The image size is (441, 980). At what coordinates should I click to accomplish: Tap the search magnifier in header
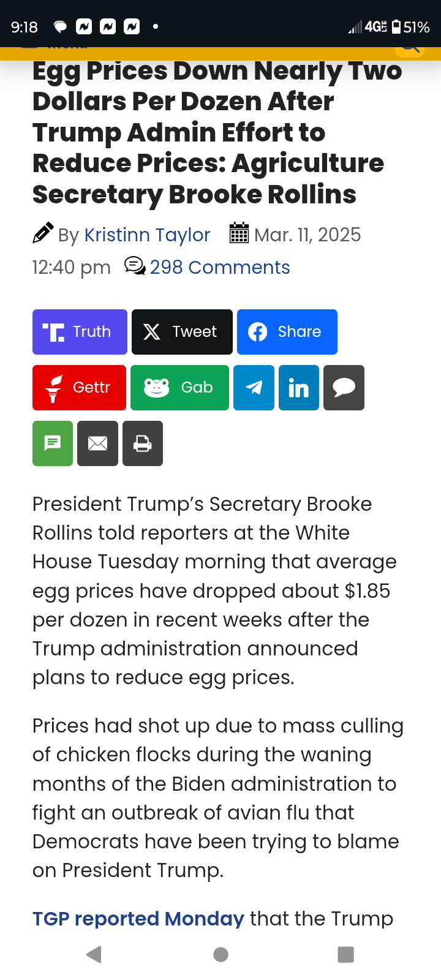pyautogui.click(x=410, y=49)
